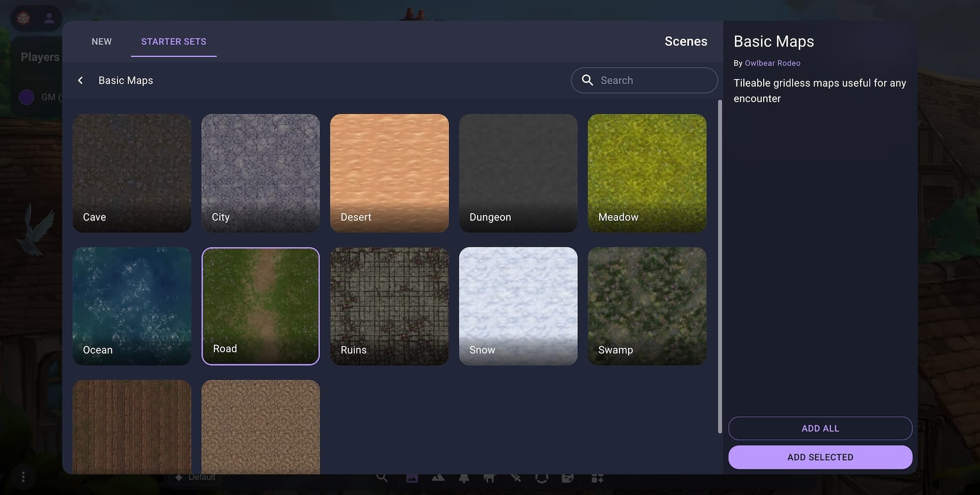Image resolution: width=980 pixels, height=495 pixels.
Task: Go back using the Basic Maps arrow
Action: [x=80, y=81]
